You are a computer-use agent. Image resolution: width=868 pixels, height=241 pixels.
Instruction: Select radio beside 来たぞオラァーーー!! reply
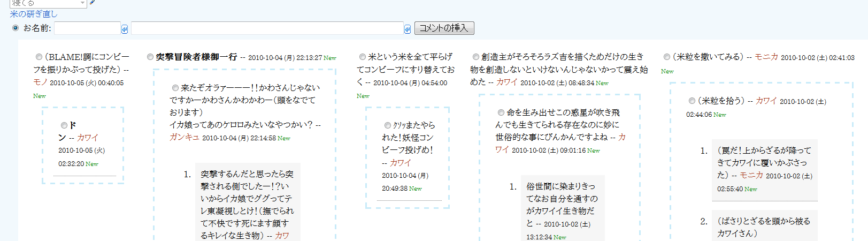175,88
